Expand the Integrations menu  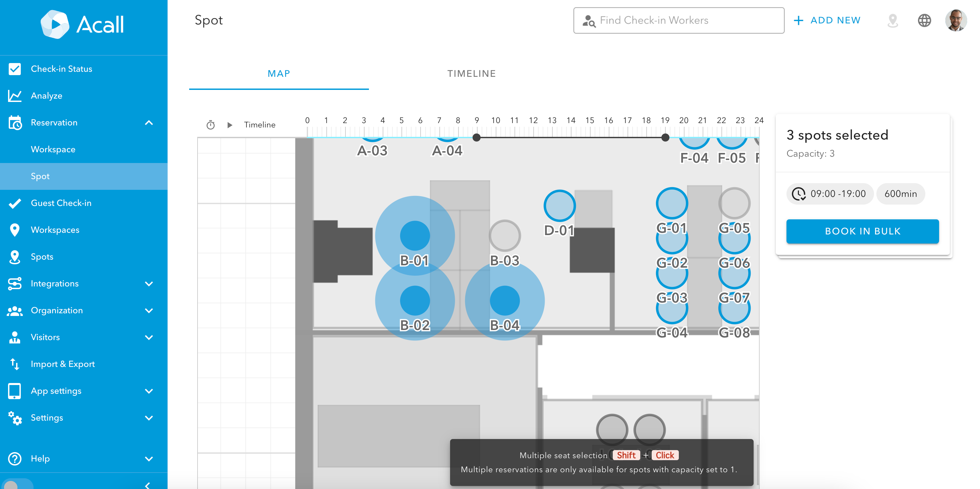pyautogui.click(x=149, y=283)
